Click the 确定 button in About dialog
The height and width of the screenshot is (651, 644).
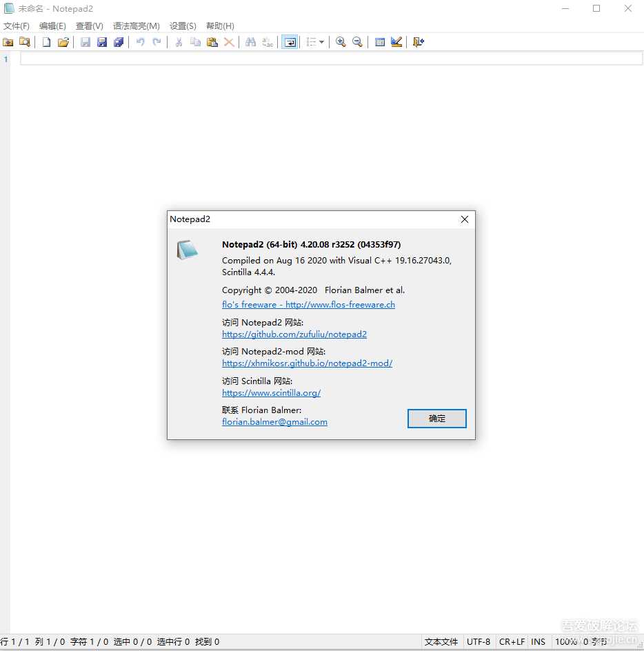click(x=437, y=418)
